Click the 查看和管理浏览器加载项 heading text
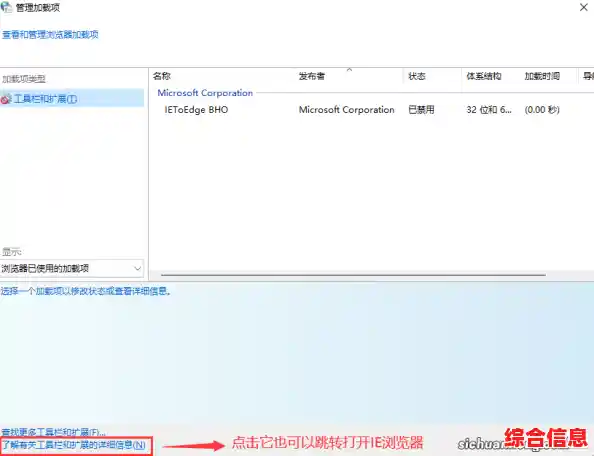 [x=50, y=35]
